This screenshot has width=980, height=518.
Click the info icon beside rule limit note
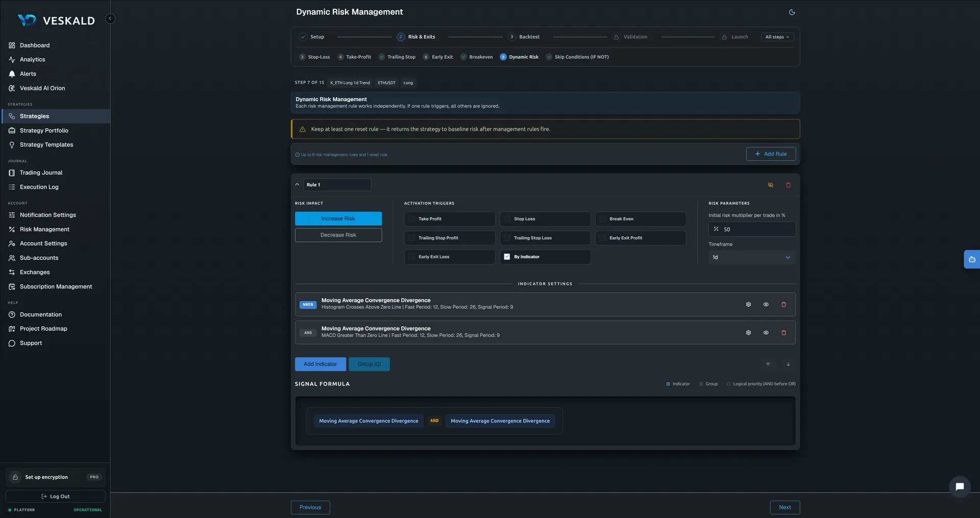pos(297,155)
